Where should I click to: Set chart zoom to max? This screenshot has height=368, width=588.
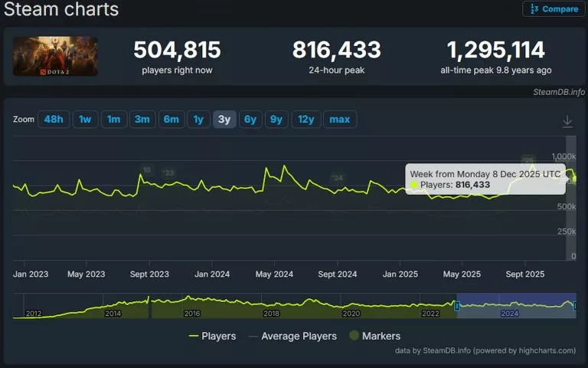(x=340, y=120)
